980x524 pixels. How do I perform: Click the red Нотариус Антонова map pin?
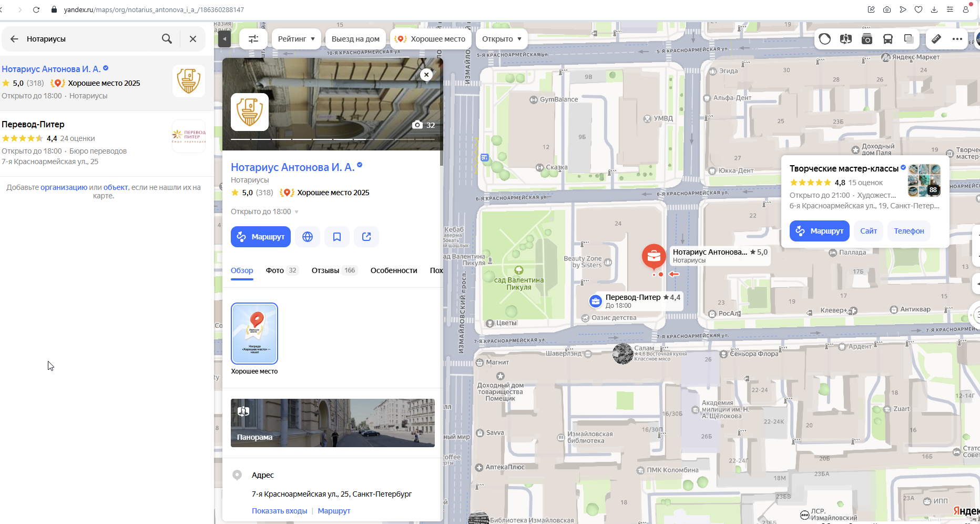654,256
